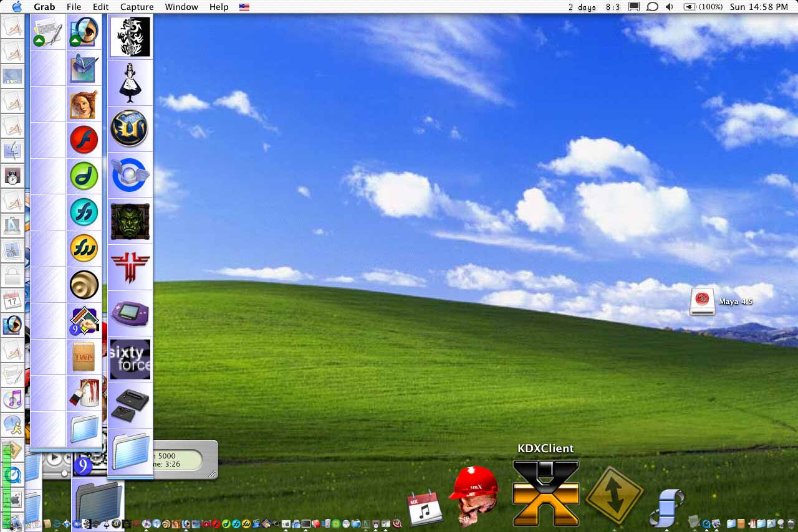Launch the Macromedia Flash MX red icon

tap(84, 140)
